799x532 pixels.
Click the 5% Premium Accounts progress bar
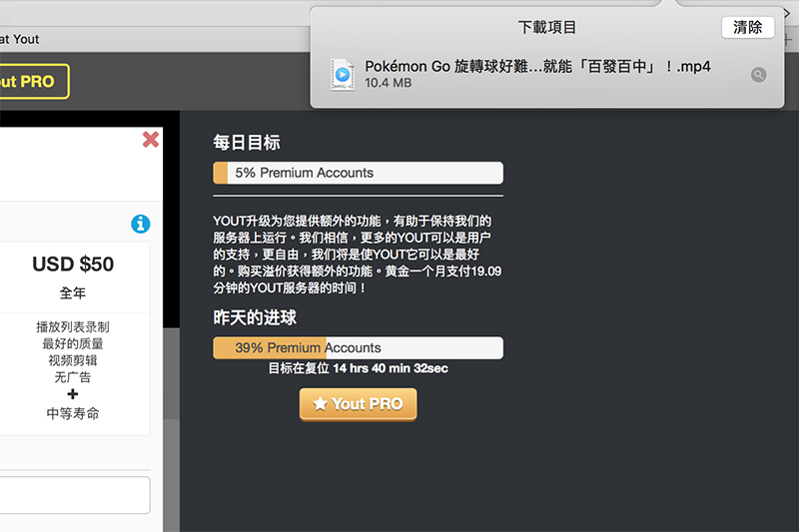[358, 173]
